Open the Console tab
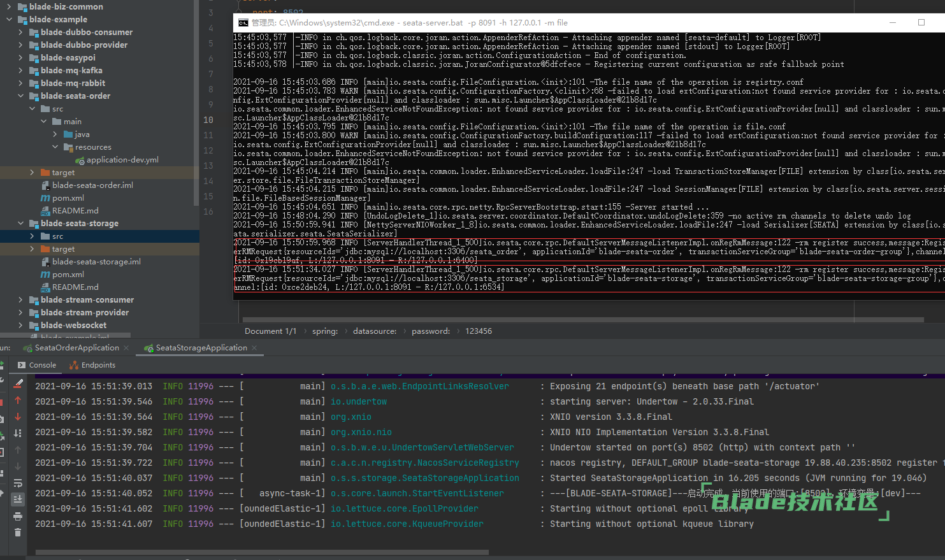 click(37, 365)
